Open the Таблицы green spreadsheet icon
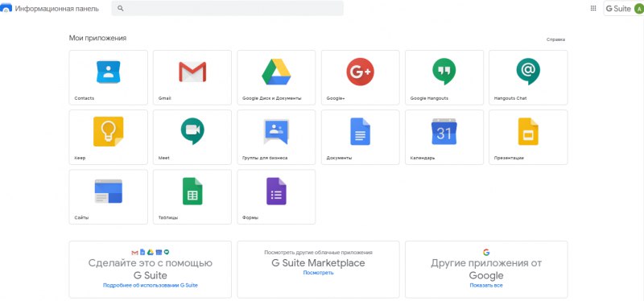The image size is (644, 301). click(x=192, y=192)
